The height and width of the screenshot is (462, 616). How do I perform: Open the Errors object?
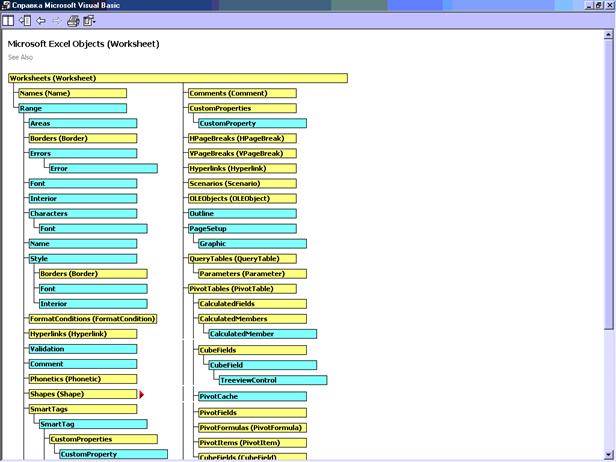point(83,153)
